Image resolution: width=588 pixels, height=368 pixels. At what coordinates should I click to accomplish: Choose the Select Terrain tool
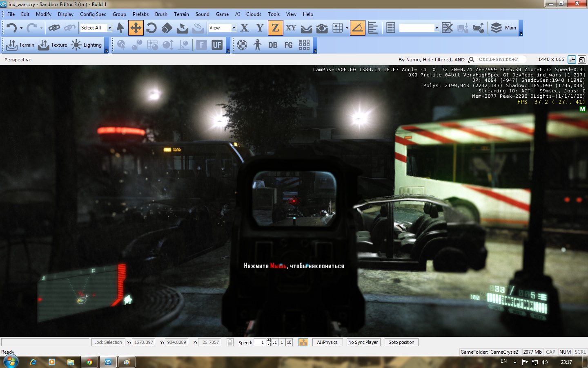coord(182,28)
